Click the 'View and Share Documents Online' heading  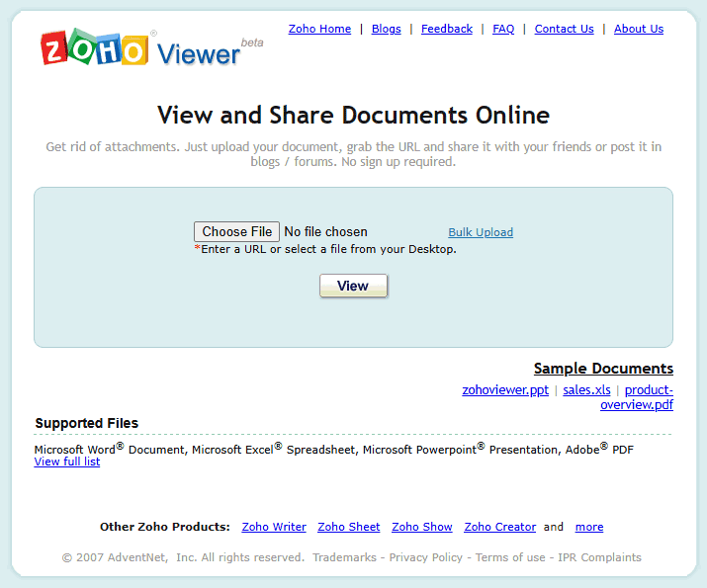tap(354, 115)
